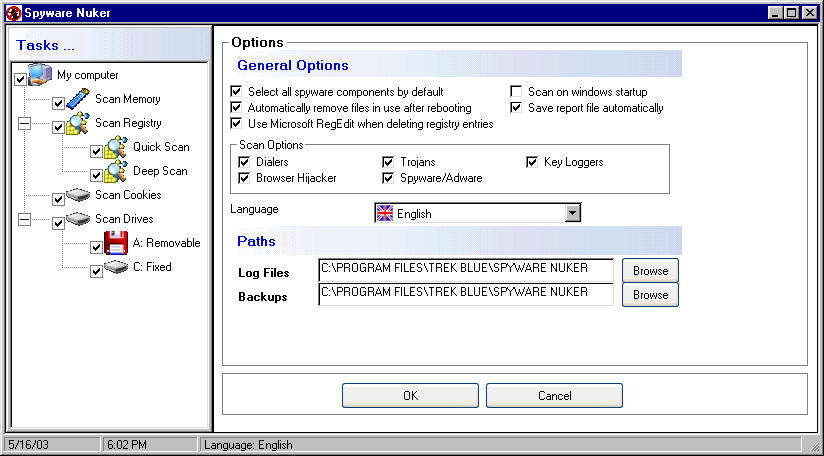Toggle Automatically remove files after rebooting
Image resolution: width=824 pixels, height=456 pixels.
coord(236,108)
